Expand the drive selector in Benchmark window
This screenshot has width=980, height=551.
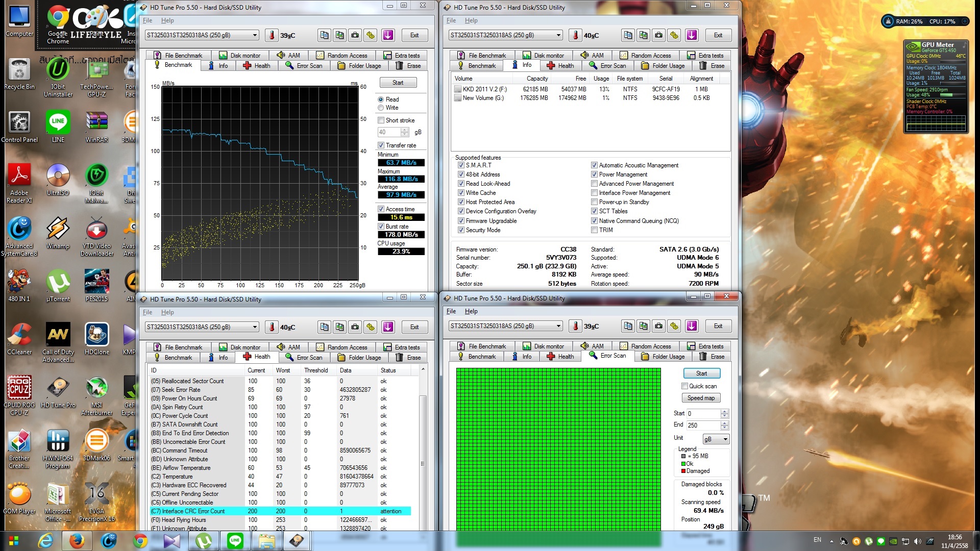[x=255, y=35]
